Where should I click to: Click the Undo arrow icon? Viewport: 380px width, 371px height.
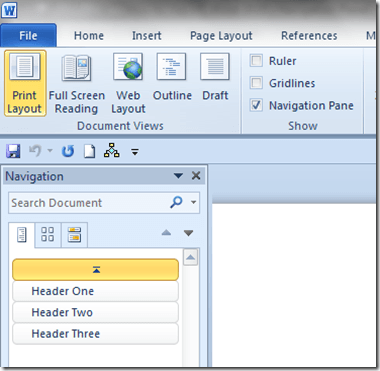(x=35, y=151)
